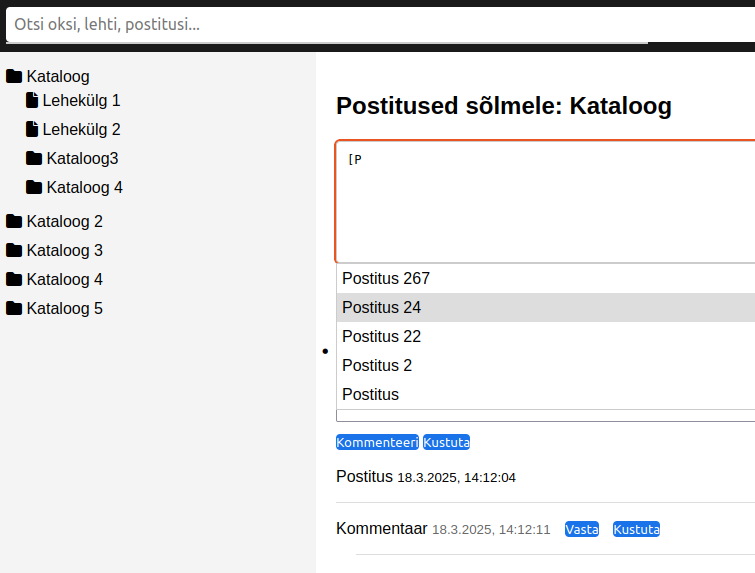
Task: Click the Kustuta button beside Vasta
Action: (x=636, y=529)
